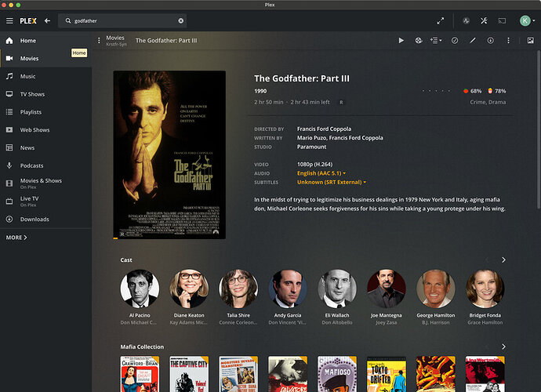Clear the godfather search text
This screenshot has width=541, height=392.
pyautogui.click(x=181, y=20)
